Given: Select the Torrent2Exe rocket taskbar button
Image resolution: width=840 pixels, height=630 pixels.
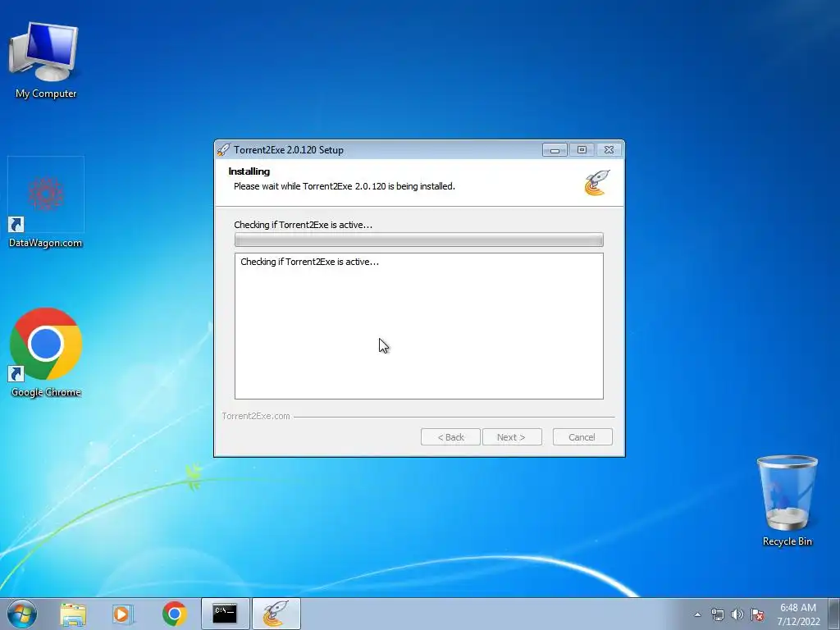Looking at the screenshot, I should (x=276, y=614).
